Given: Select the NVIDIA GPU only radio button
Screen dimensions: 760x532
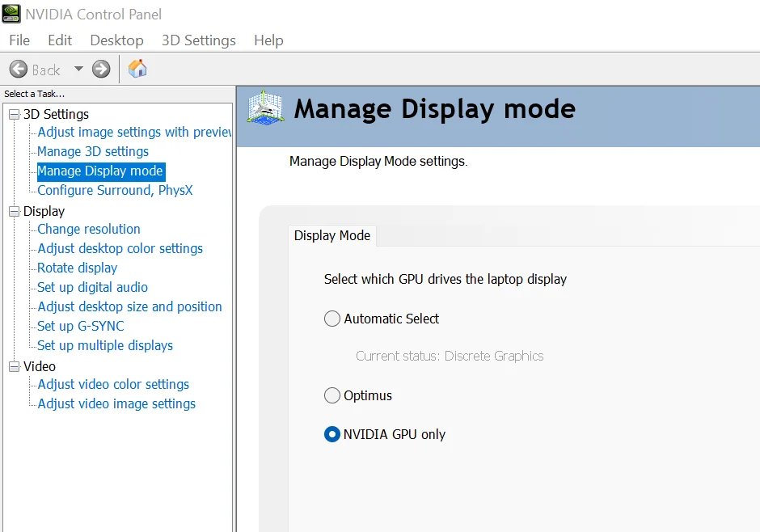Looking at the screenshot, I should tap(332, 434).
